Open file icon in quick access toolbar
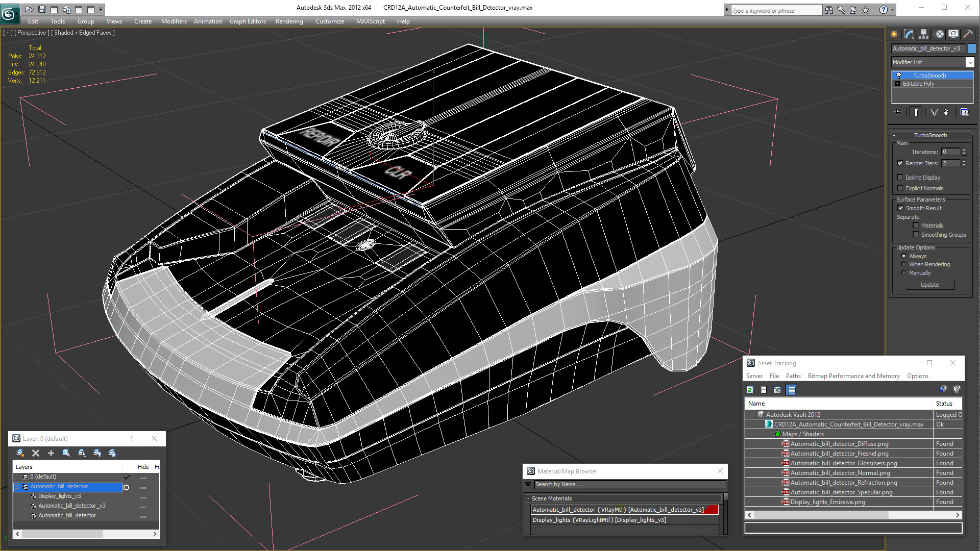The image size is (980, 551). (30, 9)
